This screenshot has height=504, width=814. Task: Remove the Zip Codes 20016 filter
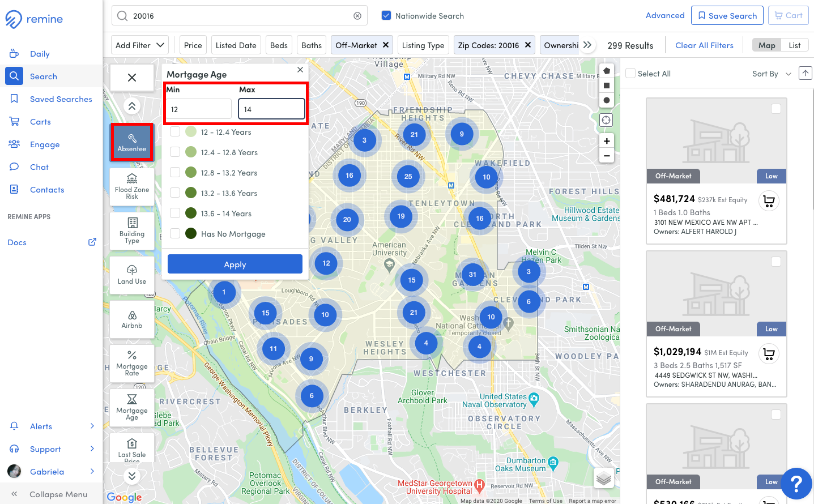point(528,45)
